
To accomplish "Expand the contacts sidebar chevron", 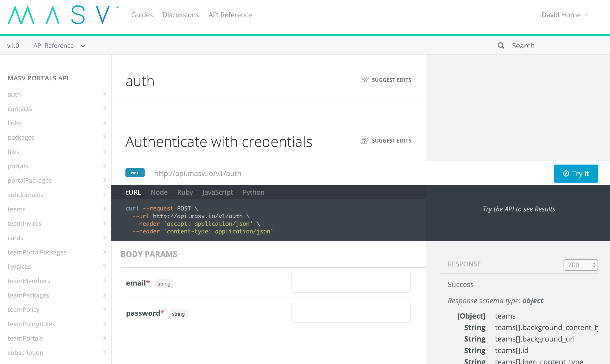I will point(105,108).
